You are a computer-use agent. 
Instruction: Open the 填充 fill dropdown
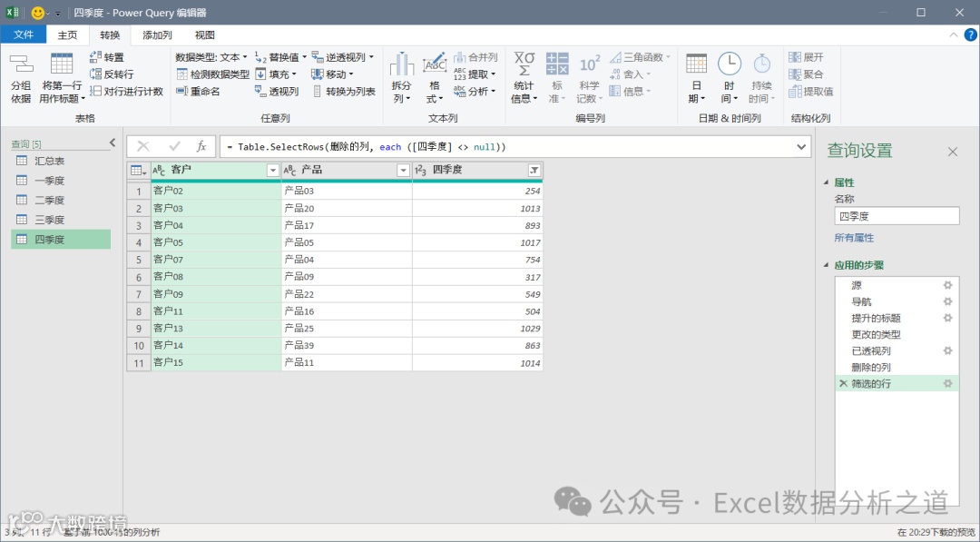point(276,74)
